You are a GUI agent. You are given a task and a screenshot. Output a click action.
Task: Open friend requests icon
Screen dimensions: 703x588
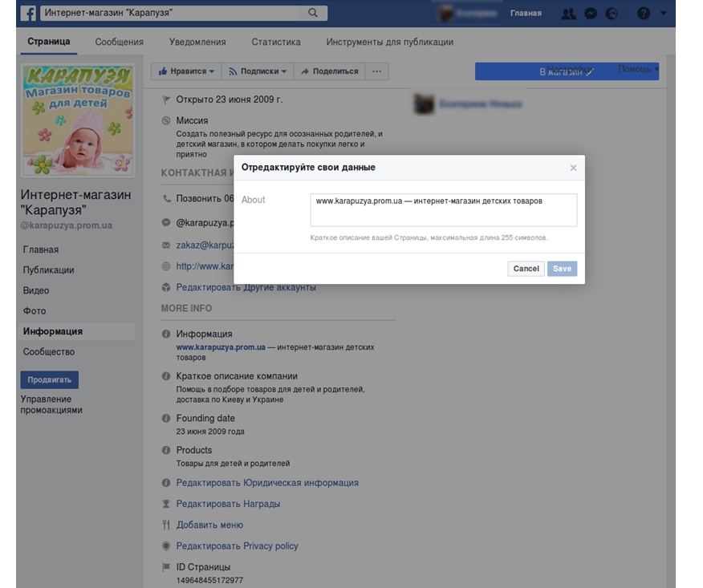point(568,14)
